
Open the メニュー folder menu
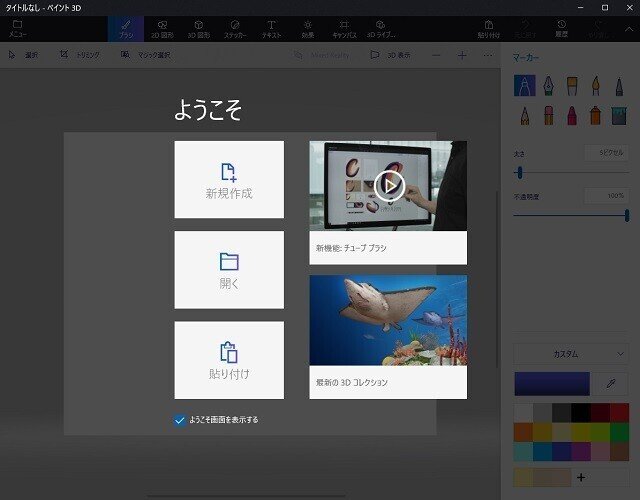click(x=17, y=29)
